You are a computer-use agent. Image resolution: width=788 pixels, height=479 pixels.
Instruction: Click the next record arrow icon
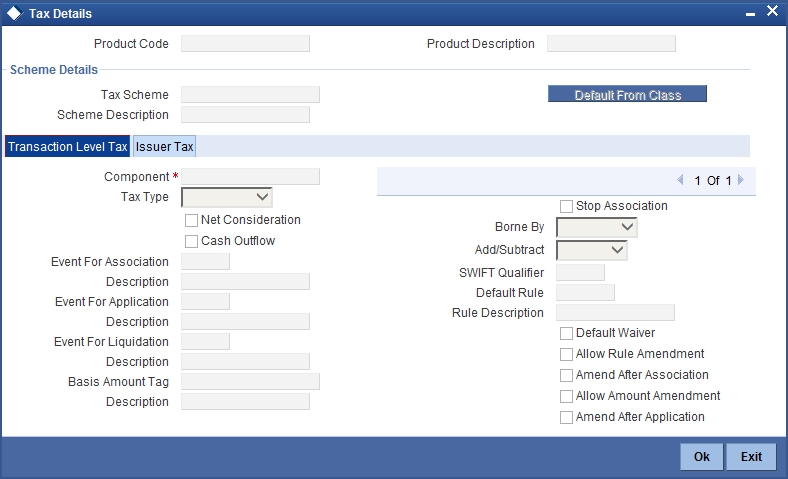click(741, 181)
